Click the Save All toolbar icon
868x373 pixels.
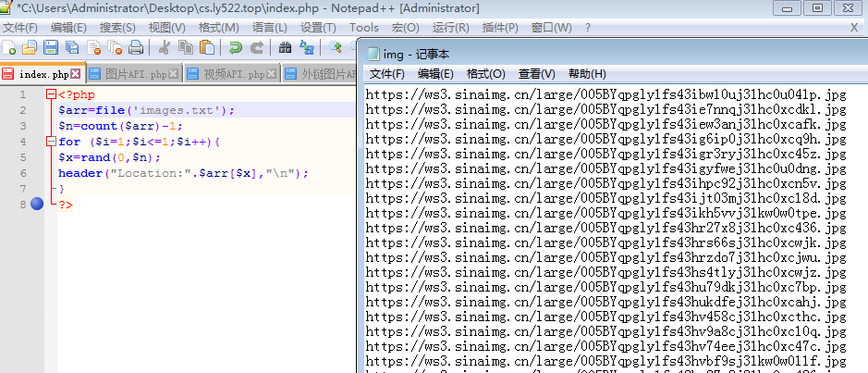(71, 48)
